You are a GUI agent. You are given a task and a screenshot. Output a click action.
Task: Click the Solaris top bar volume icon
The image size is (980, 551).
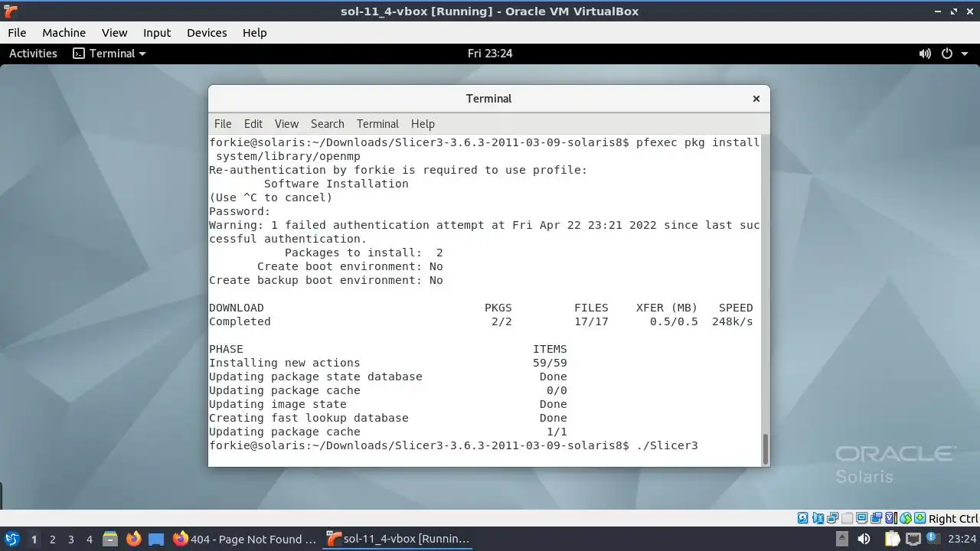click(925, 54)
